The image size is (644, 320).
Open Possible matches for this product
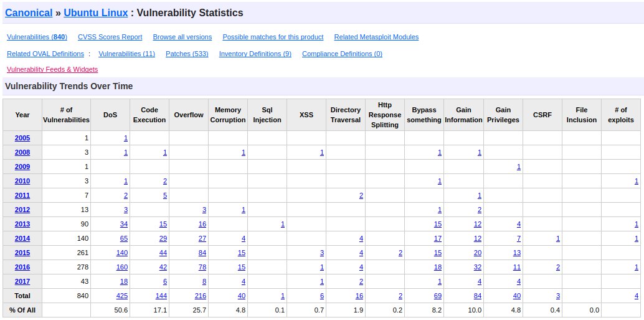point(273,37)
